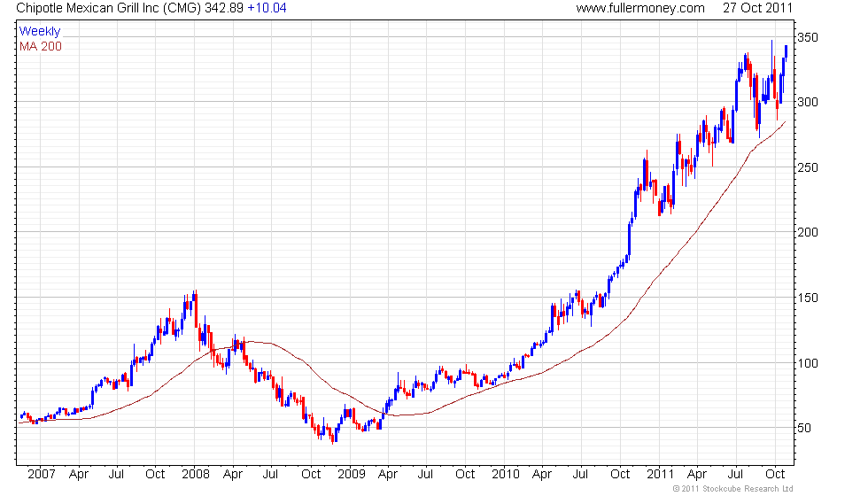Click the 200 price axis label

[x=807, y=232]
